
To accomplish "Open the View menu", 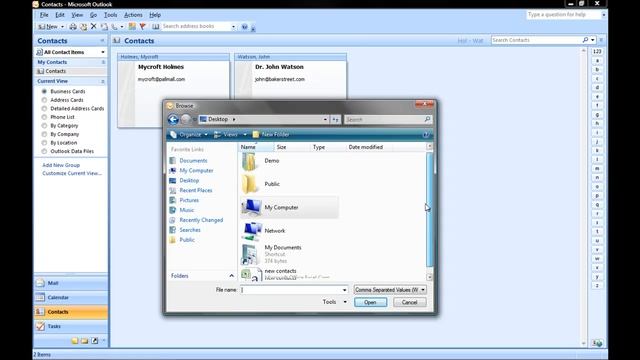I will pyautogui.click(x=77, y=15).
